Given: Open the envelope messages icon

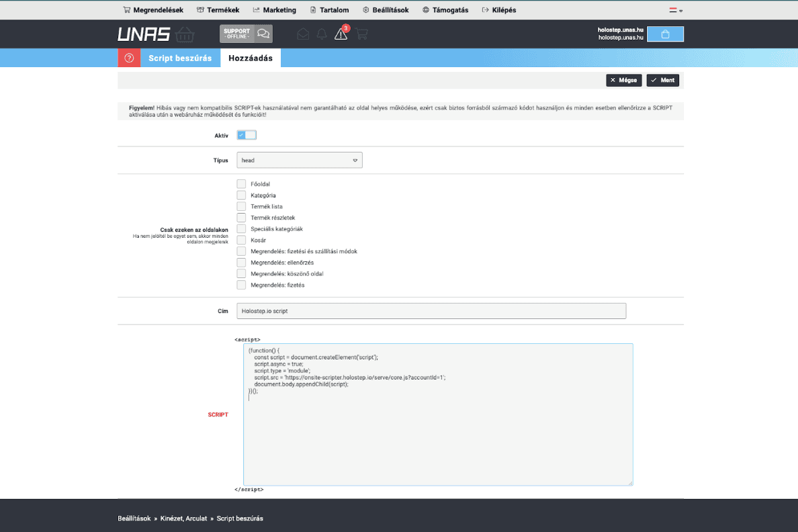Looking at the screenshot, I should tap(303, 34).
